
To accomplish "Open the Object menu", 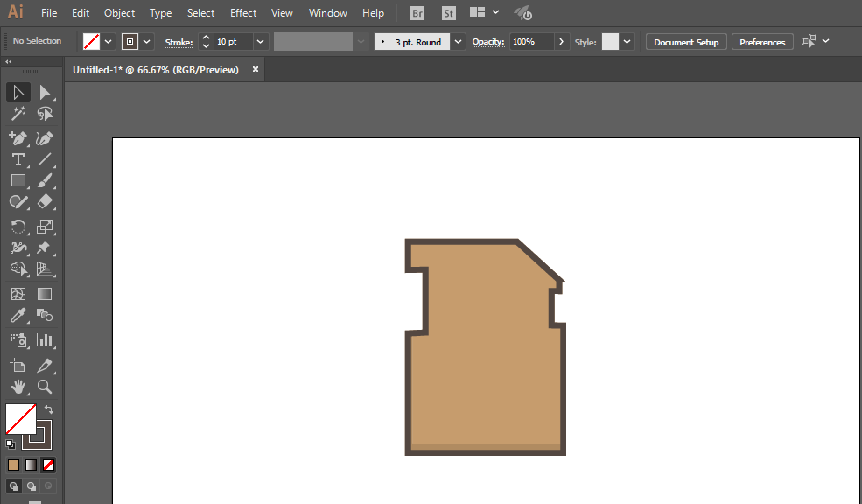I will 119,13.
